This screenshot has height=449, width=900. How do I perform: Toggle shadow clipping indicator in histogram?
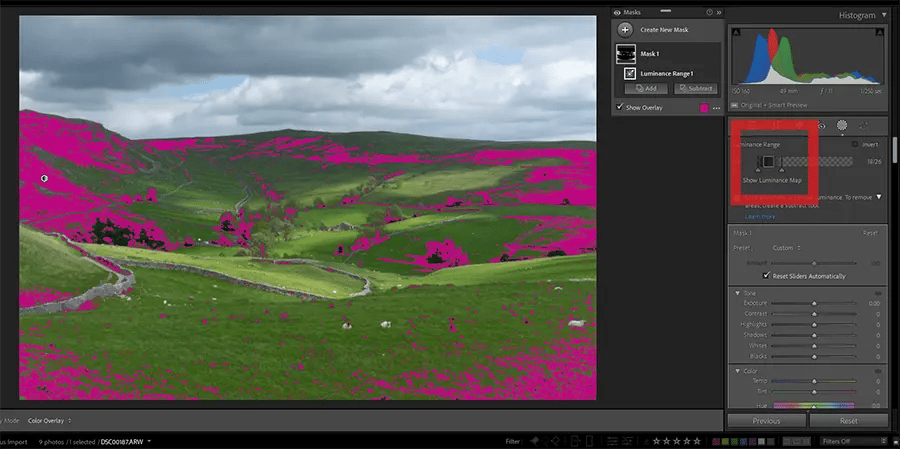click(x=736, y=32)
